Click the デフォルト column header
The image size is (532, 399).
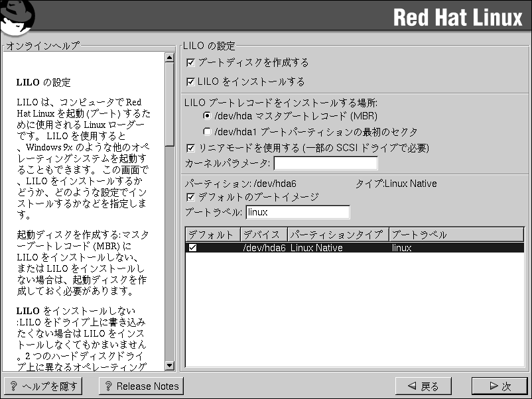[x=212, y=235]
